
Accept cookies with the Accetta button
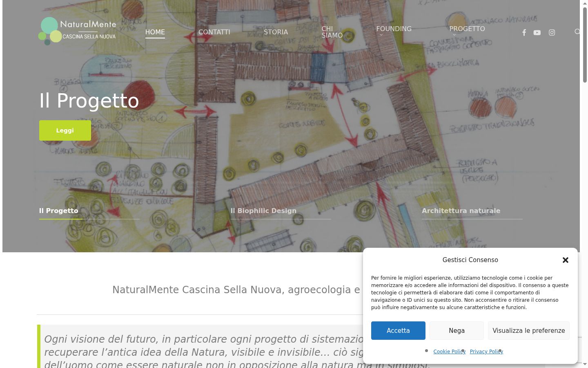398,330
